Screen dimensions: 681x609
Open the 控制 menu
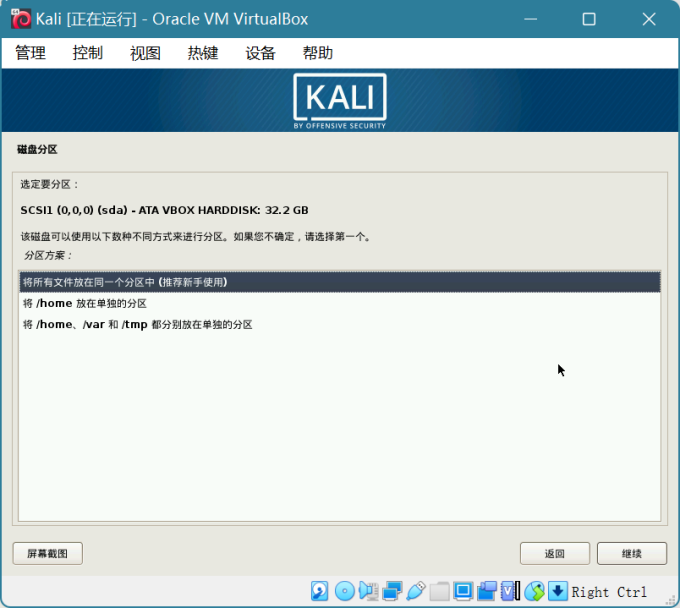pyautogui.click(x=88, y=53)
